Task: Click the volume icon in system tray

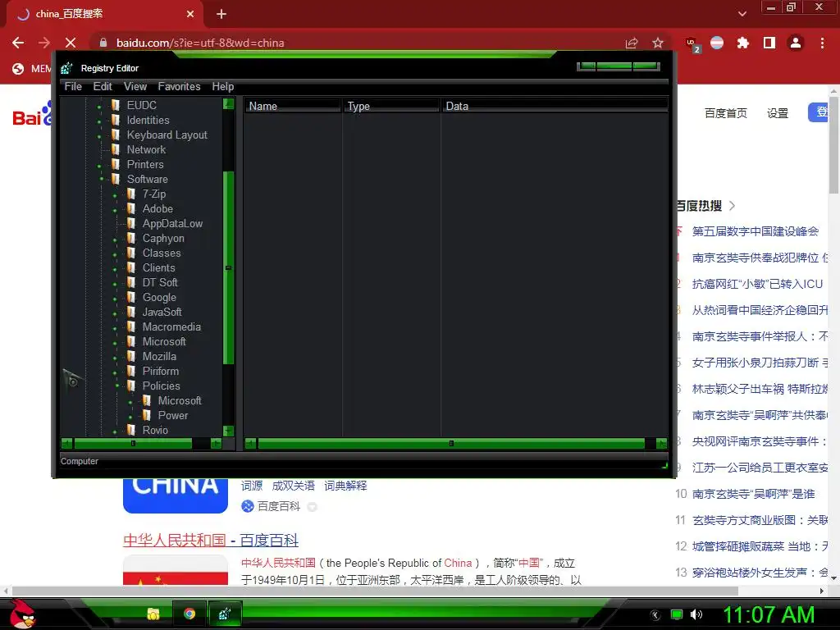Action: (x=696, y=614)
